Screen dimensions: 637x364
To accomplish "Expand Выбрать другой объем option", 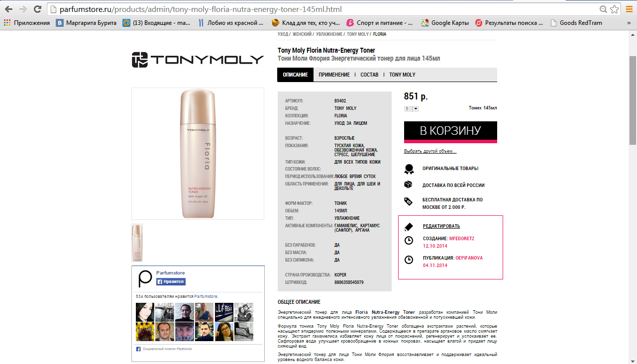I will coord(430,151).
